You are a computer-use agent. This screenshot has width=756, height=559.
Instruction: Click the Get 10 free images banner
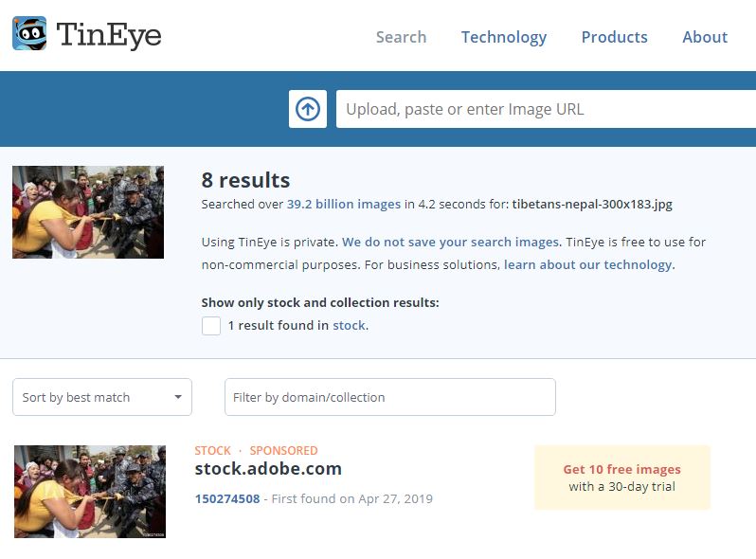click(622, 478)
